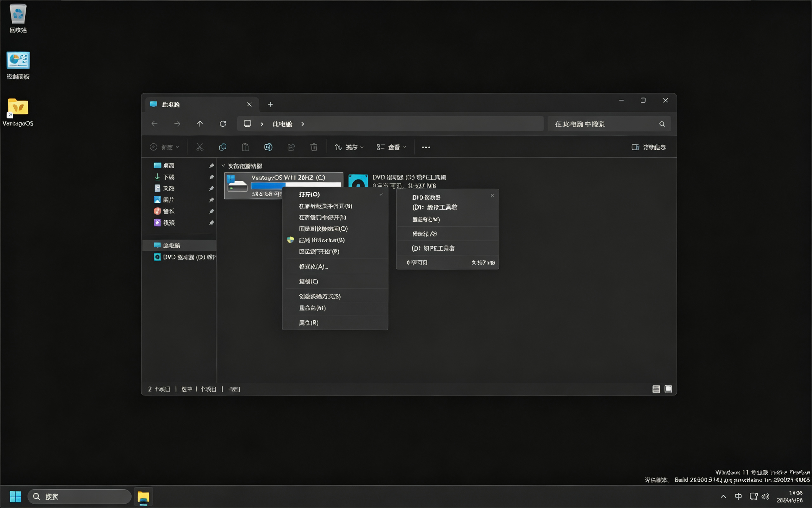Navigate up one folder level
The height and width of the screenshot is (508, 812).
[x=200, y=124]
